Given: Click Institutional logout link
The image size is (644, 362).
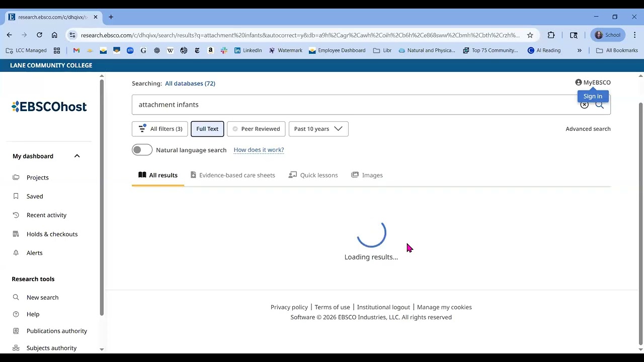Looking at the screenshot, I should pos(383,307).
